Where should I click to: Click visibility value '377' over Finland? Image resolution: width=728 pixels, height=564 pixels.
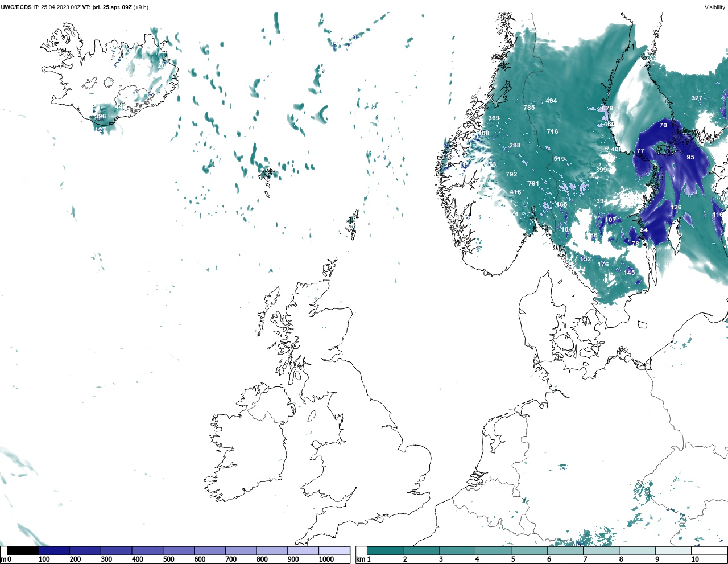coord(697,98)
